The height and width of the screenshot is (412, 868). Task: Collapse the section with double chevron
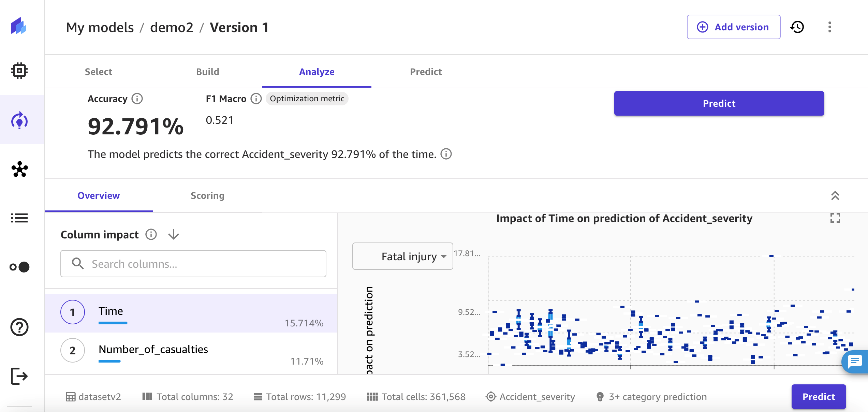[x=835, y=196]
